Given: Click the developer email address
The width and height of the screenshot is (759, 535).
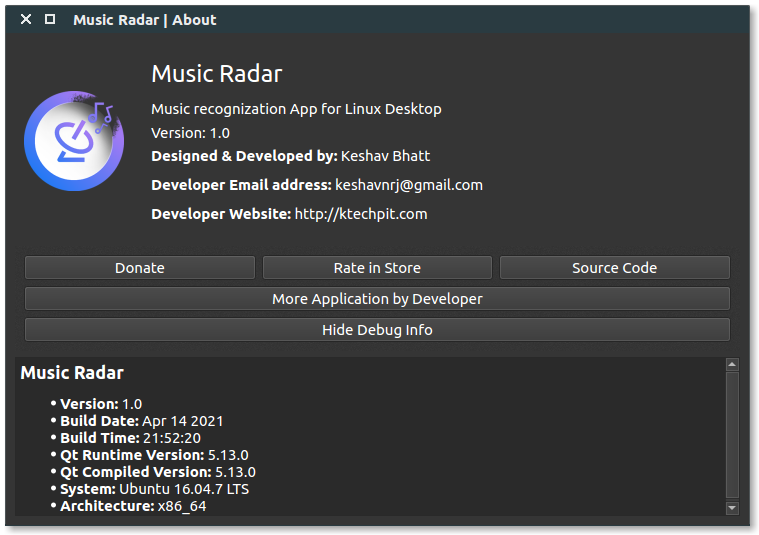Looking at the screenshot, I should point(408,185).
